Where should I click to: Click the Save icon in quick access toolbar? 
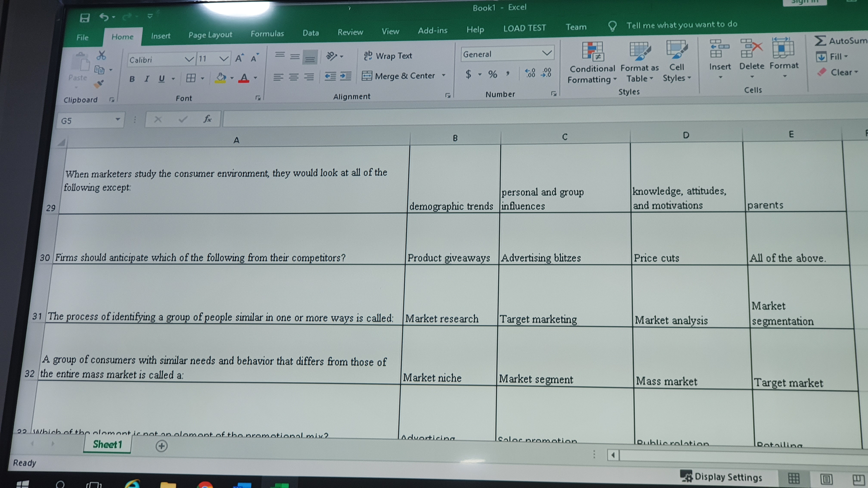(85, 17)
